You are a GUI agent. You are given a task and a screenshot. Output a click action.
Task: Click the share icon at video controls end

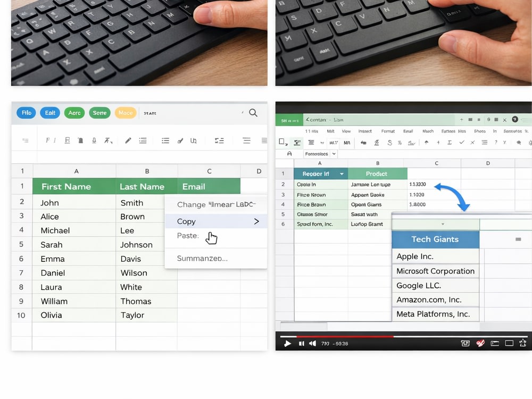[x=523, y=343]
